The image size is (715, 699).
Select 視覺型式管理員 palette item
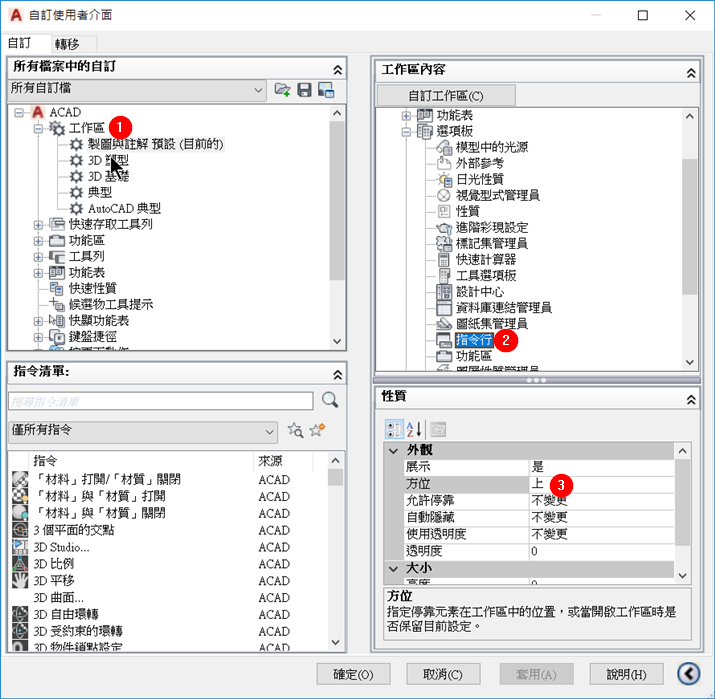pos(497,195)
